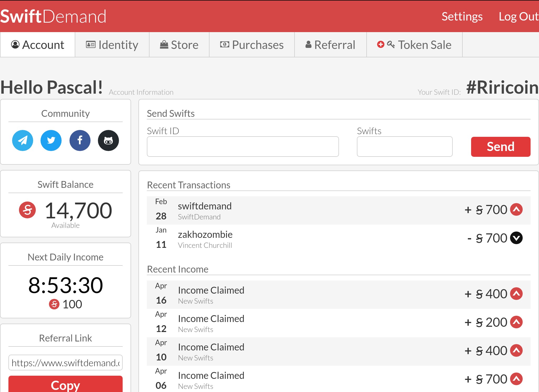Click the Vincent Churchill subtitle
539x392 pixels.
pyautogui.click(x=205, y=245)
